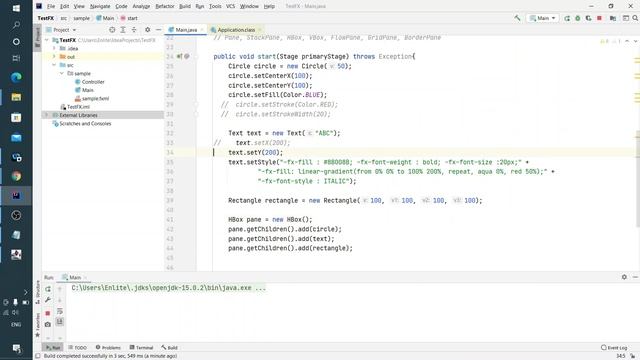Run Main with coverage icon

[x=588, y=18]
